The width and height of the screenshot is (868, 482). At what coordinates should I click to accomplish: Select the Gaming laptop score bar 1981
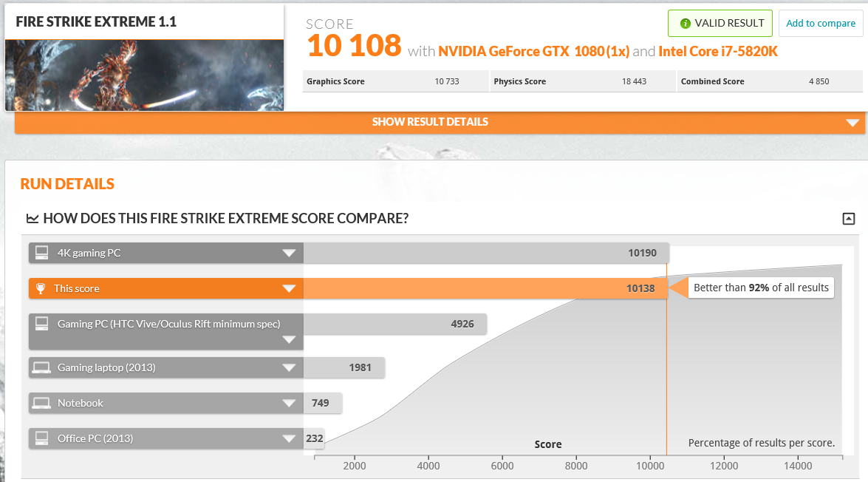point(344,367)
